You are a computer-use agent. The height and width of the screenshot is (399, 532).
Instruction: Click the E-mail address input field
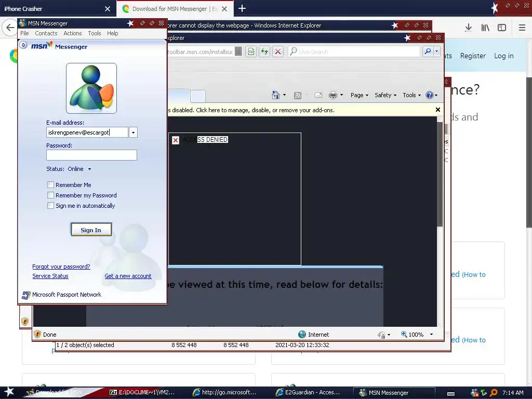coord(87,132)
